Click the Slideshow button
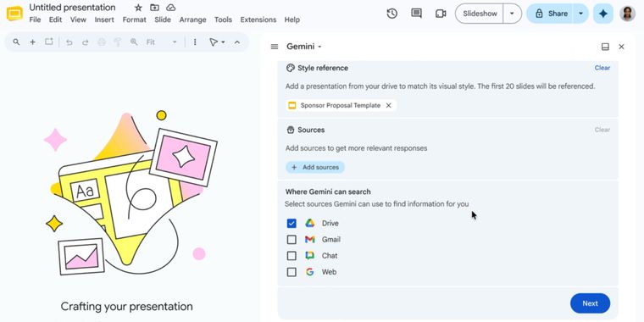This screenshot has height=322, width=644. coord(480,14)
